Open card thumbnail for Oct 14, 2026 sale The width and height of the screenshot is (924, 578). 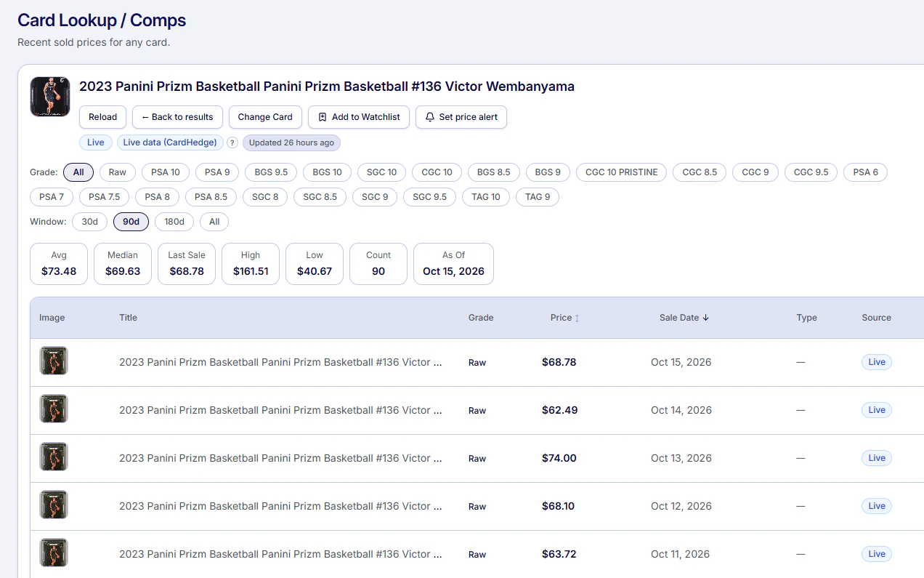pos(53,409)
